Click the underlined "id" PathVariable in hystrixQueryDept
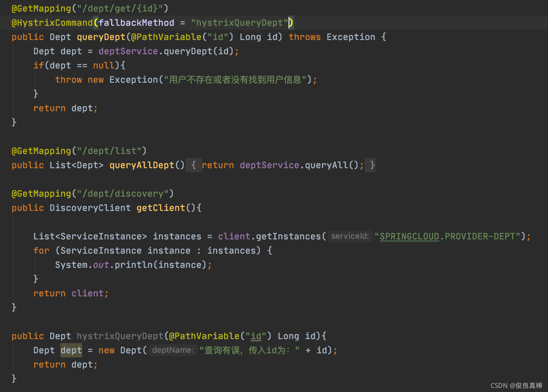Viewport: 548px width, 392px height. [x=256, y=336]
